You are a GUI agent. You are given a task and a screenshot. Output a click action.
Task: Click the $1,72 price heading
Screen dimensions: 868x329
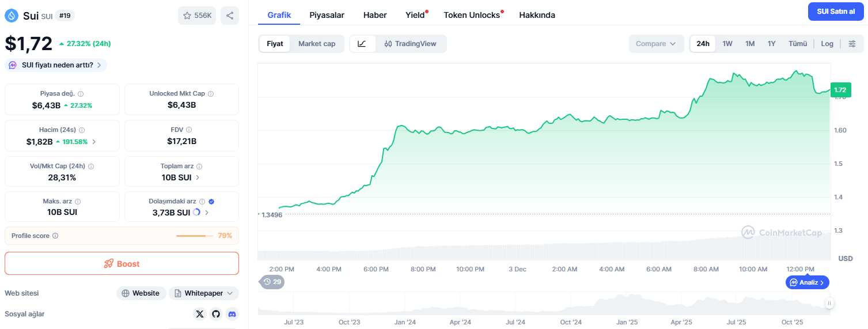pyautogui.click(x=29, y=43)
